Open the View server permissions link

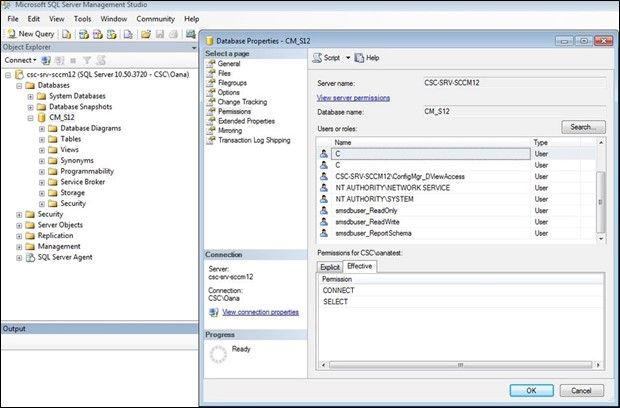(353, 98)
